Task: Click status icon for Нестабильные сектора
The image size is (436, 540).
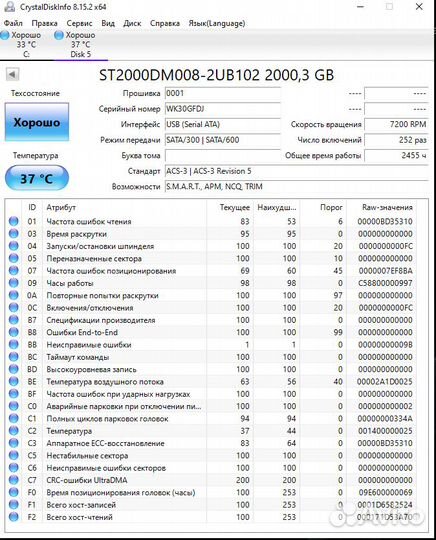Action: [x=14, y=455]
